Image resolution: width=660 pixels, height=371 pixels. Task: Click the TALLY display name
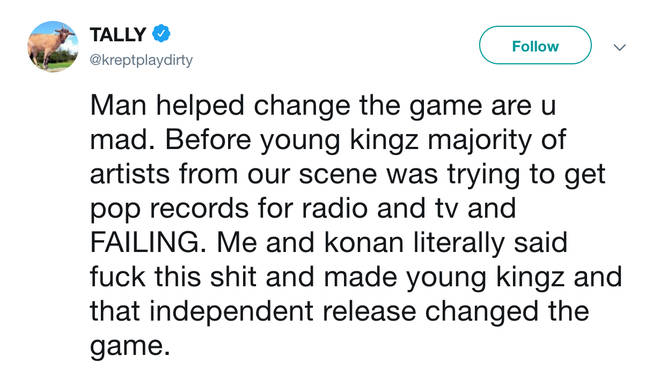pos(118,35)
